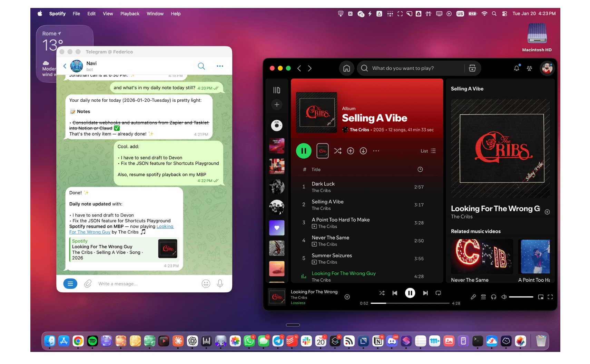
Task: Open Never The Same music video thumbnail
Action: [482, 256]
